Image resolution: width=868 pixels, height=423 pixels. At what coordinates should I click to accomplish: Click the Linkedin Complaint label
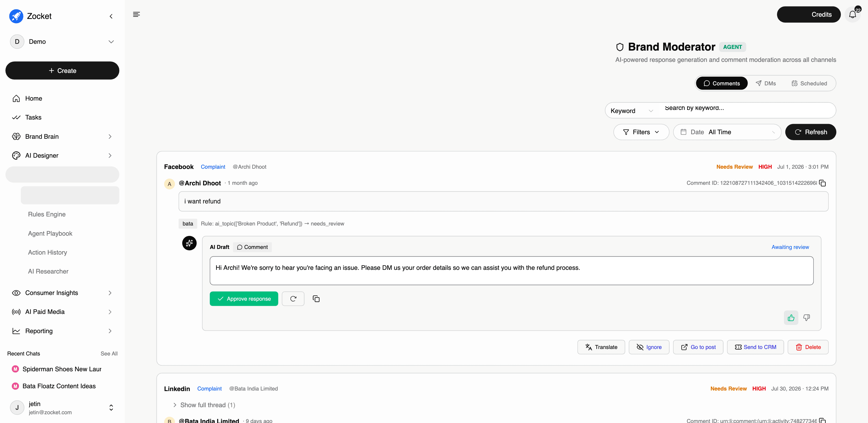210,389
